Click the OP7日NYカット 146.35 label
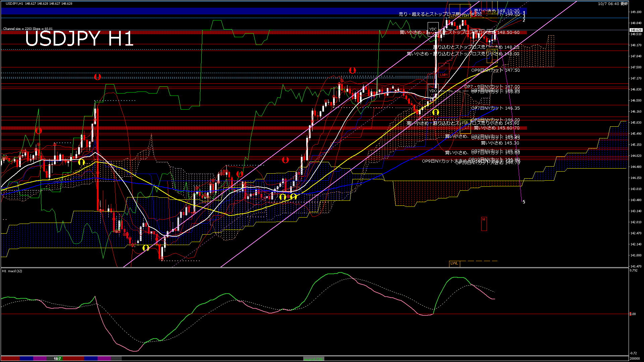Viewport: 644px width, 362px height. (x=495, y=108)
